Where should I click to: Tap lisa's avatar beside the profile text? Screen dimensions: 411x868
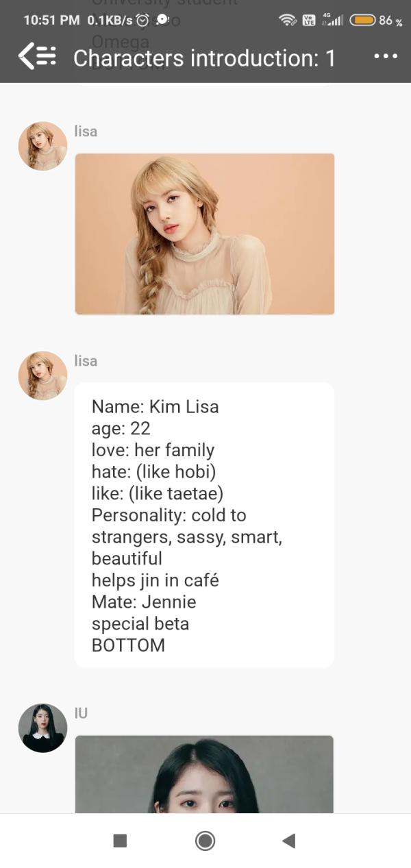[42, 375]
